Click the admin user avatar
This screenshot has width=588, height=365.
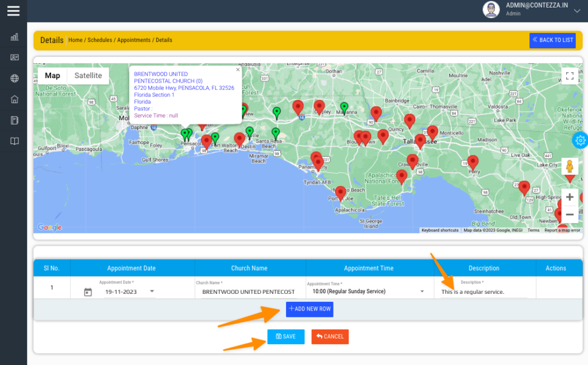click(491, 9)
